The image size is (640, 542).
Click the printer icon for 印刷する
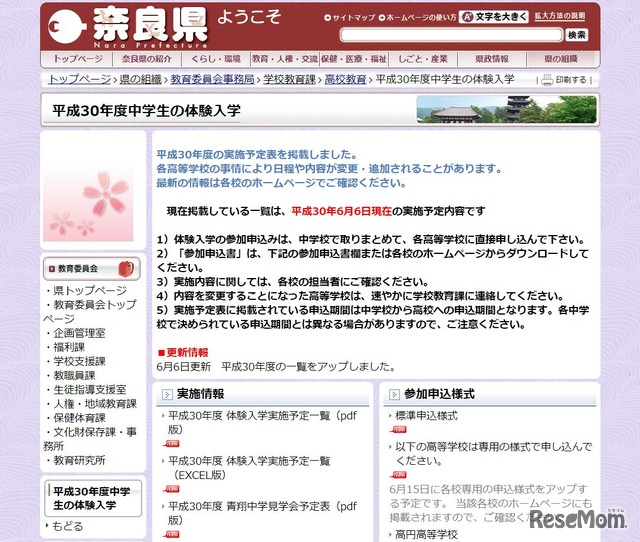click(x=547, y=80)
